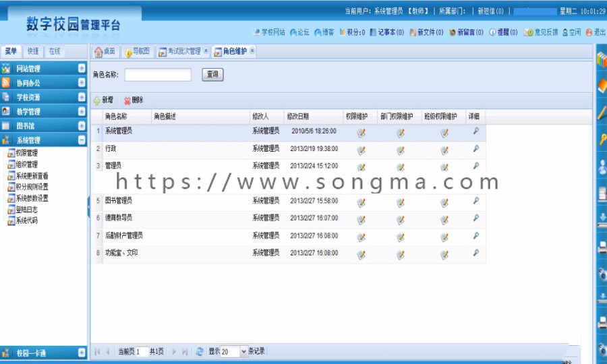
Task: View details of the 功能室、文印 role
Action: point(476,253)
